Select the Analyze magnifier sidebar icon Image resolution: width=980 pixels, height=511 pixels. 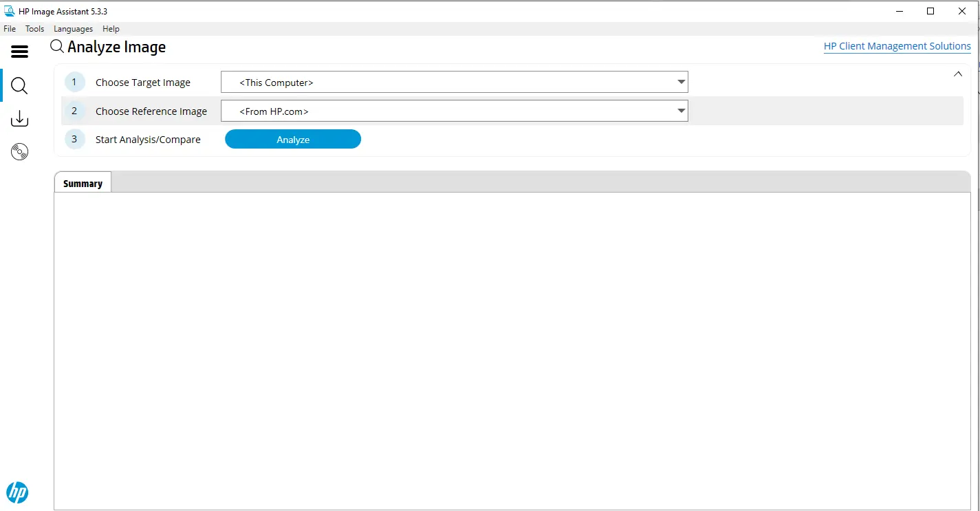[19, 86]
